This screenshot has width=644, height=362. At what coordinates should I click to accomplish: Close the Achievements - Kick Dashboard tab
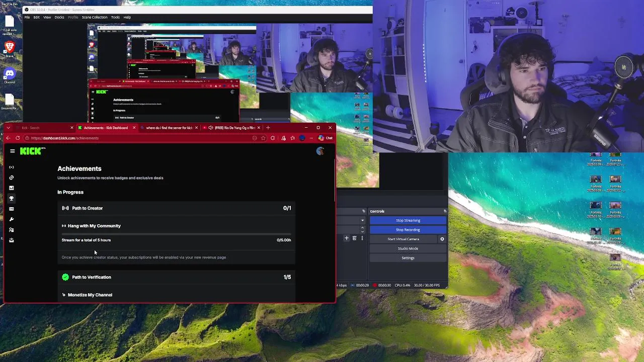pos(134,128)
